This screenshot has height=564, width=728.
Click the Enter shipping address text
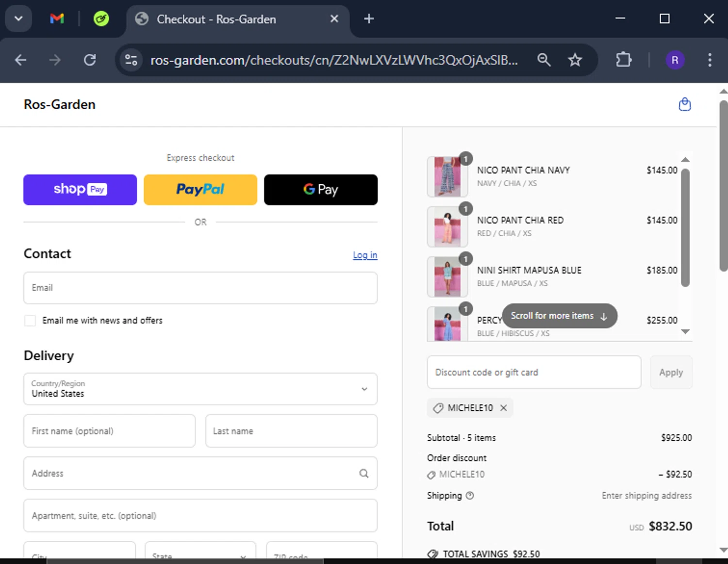click(x=646, y=496)
